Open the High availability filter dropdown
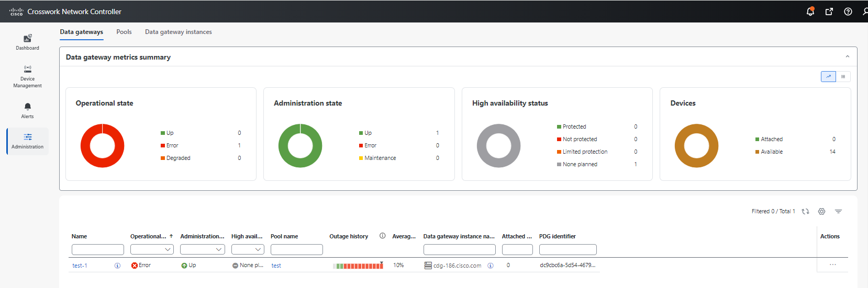868x288 pixels. click(x=248, y=249)
